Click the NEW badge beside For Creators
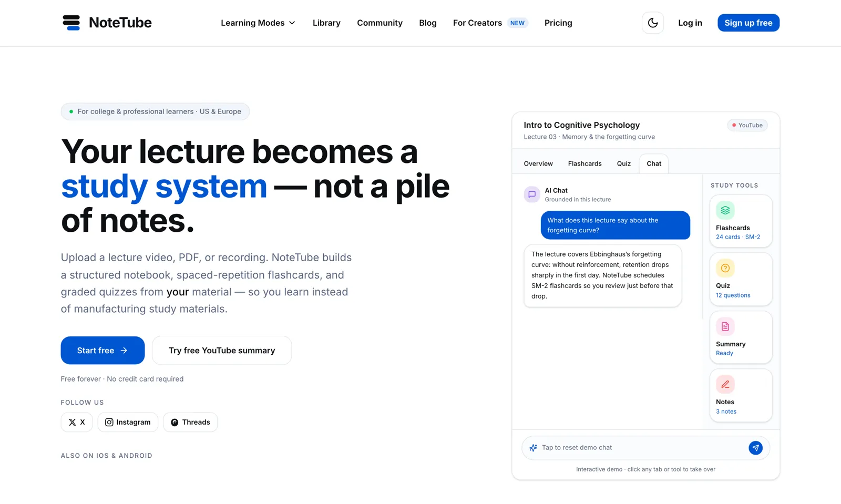This screenshot has width=841, height=504. click(517, 23)
